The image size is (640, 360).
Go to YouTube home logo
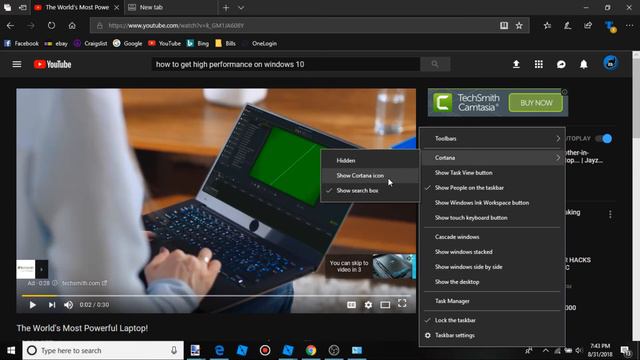(52, 64)
